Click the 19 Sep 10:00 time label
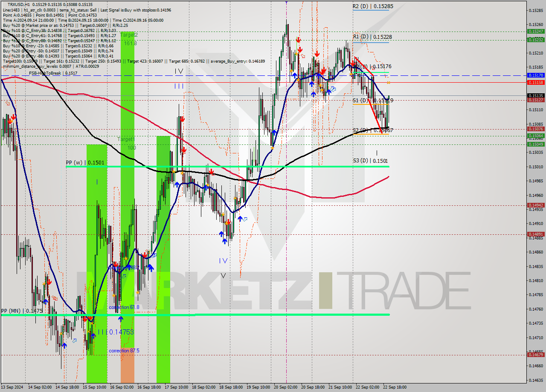Image resolution: width=546 pixels, height=392 pixels. pos(258,387)
